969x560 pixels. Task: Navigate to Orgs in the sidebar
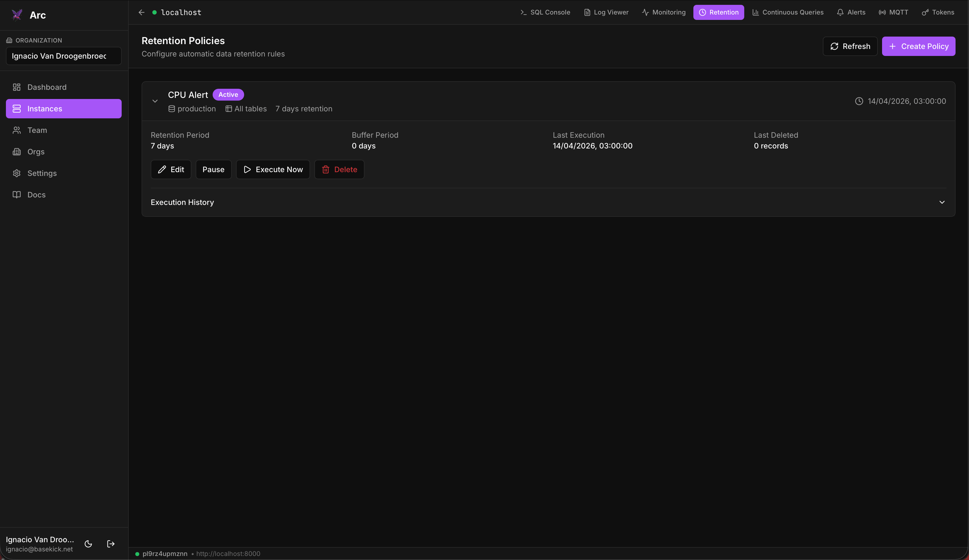click(64, 152)
